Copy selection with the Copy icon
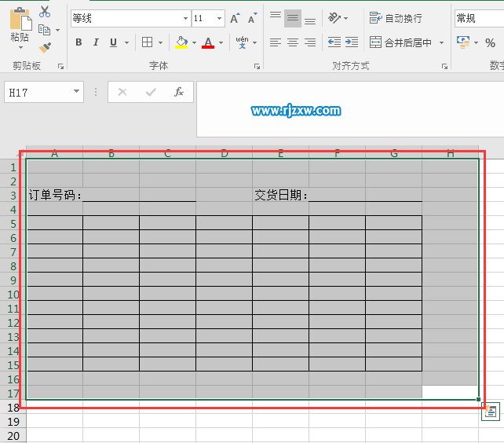The height and width of the screenshot is (443, 504). tap(45, 30)
